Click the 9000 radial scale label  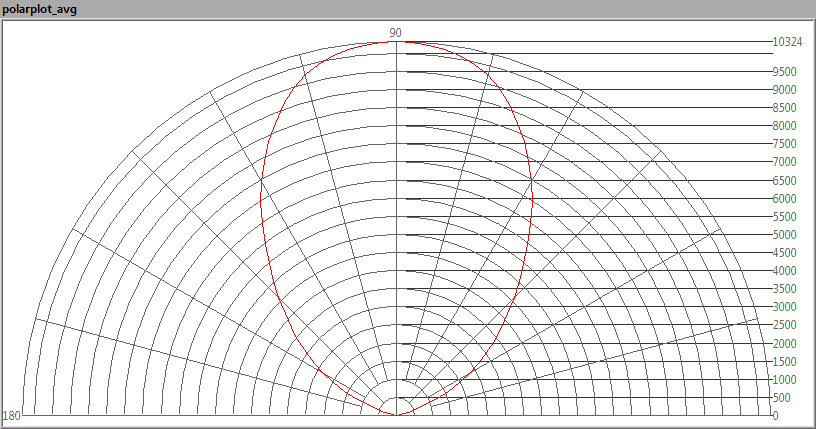(784, 90)
